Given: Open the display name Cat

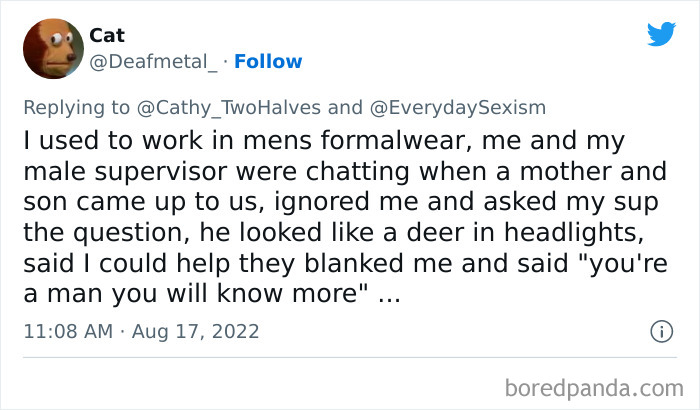Looking at the screenshot, I should click(107, 36).
